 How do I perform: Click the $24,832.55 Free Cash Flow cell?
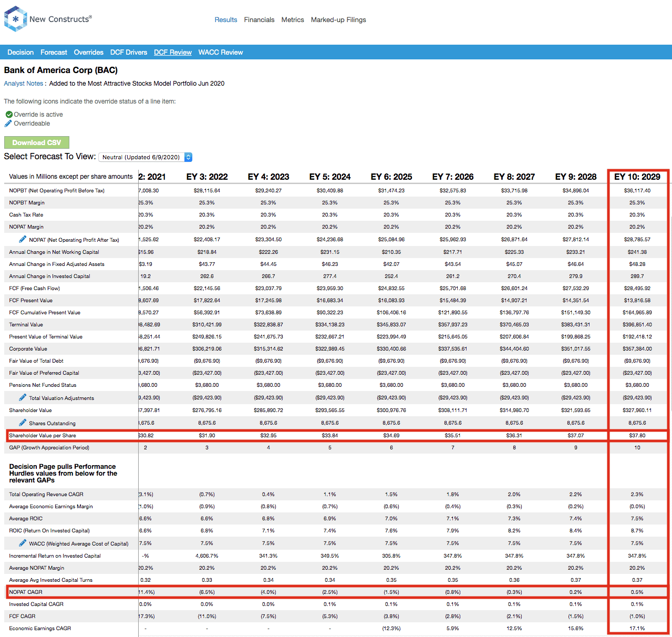pos(391,289)
